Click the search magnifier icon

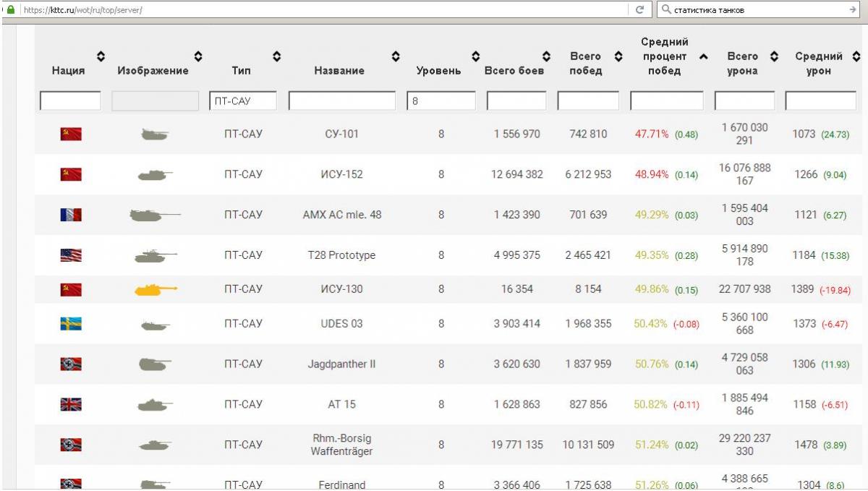[665, 9]
